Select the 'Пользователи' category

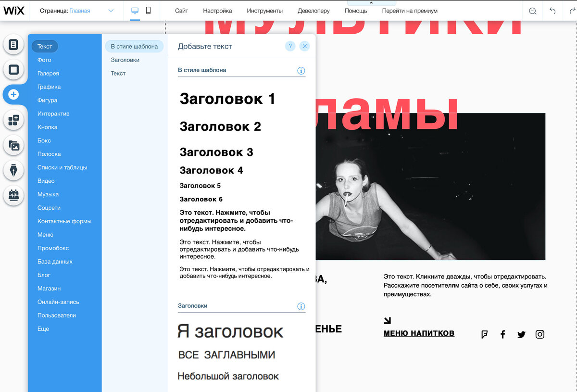coord(57,316)
